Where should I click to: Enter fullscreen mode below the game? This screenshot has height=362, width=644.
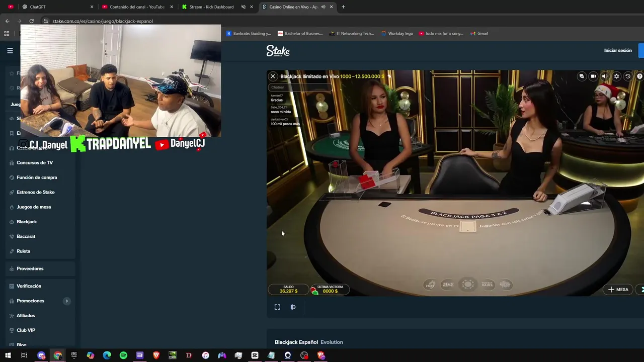277,307
